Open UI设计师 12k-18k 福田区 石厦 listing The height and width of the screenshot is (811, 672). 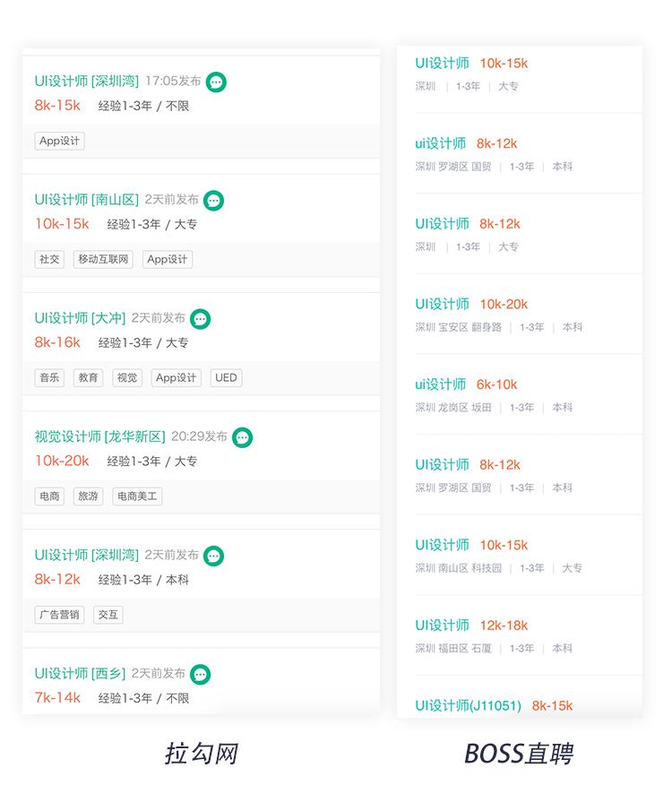[471, 626]
